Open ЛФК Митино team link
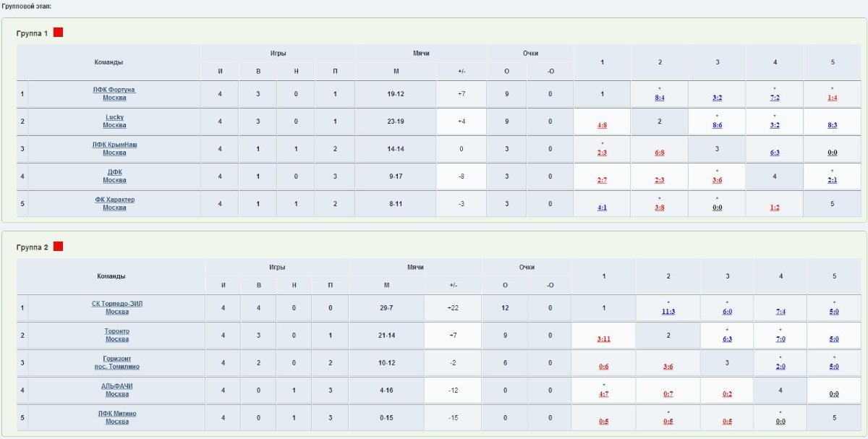The image size is (868, 439). [x=117, y=418]
